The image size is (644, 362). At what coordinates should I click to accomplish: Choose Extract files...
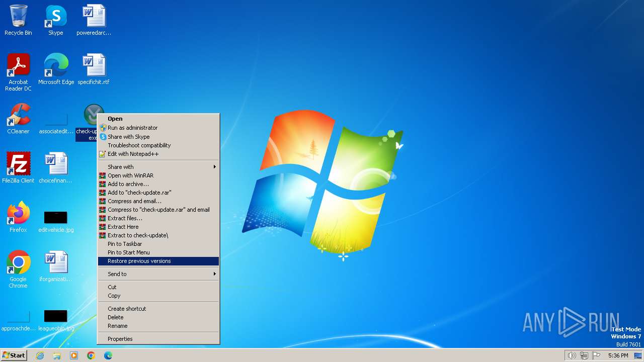pos(158,218)
